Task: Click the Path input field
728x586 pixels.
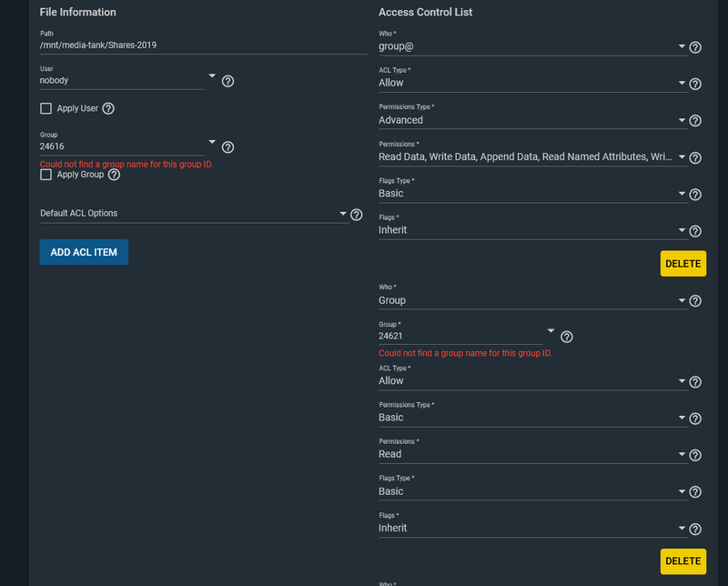Action: pos(202,44)
